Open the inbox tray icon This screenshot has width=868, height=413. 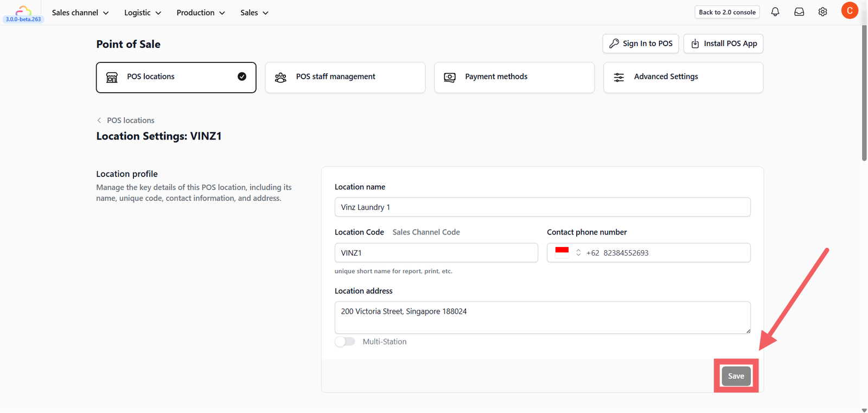(799, 12)
